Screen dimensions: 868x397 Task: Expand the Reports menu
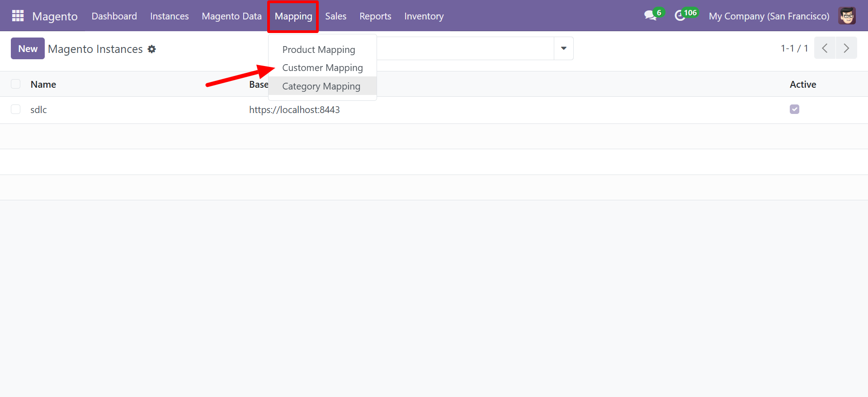[x=375, y=16]
